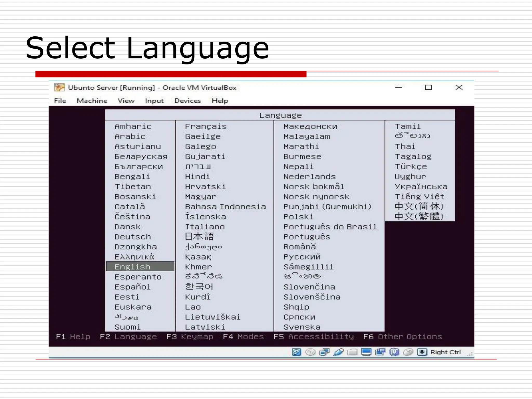Click the Right Ctrl host key label
This screenshot has width=532, height=399.
click(445, 352)
